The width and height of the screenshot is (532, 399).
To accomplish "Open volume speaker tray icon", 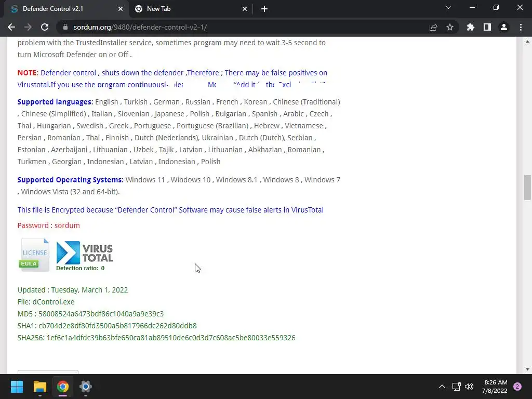I will point(469,387).
